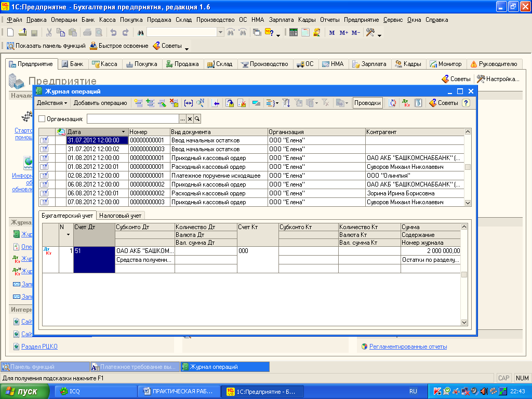The width and height of the screenshot is (532, 399).
Task: Open dropdown arrow next to tools icon
Action: tap(379, 35)
